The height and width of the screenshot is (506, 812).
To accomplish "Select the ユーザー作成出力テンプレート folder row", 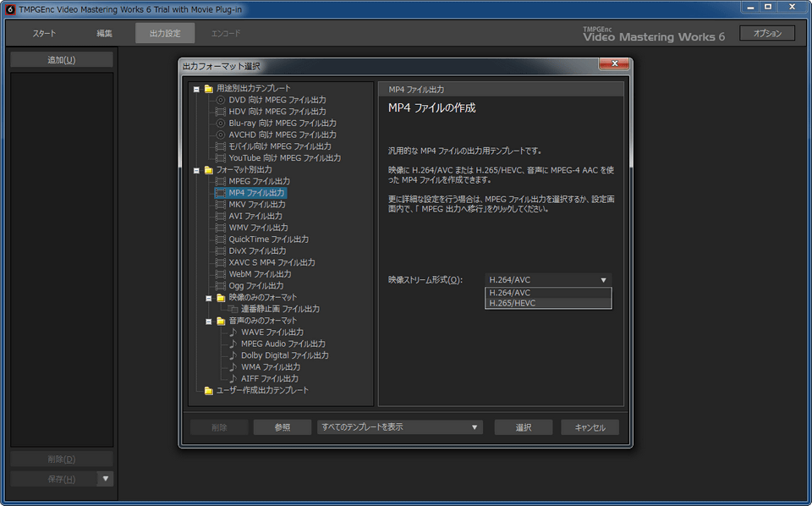I will (x=262, y=391).
